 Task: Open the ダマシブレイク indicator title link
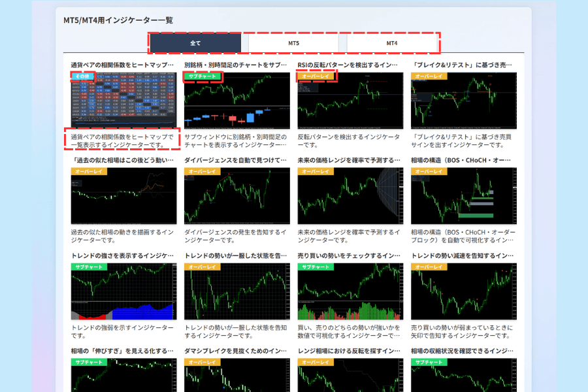(235, 351)
